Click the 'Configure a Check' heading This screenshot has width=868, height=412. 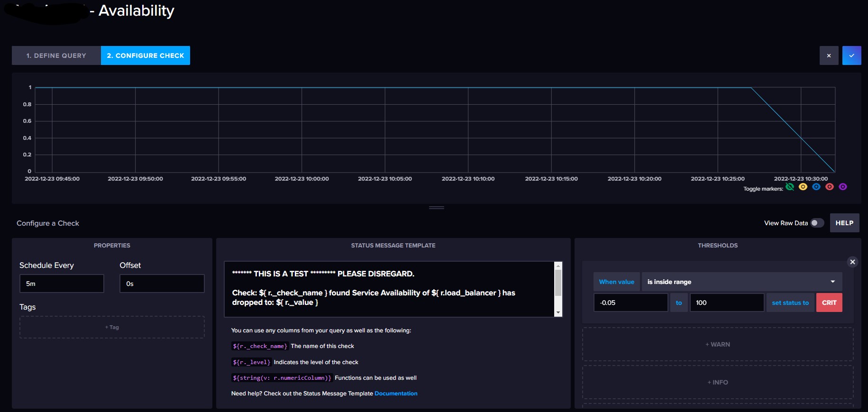coord(48,223)
